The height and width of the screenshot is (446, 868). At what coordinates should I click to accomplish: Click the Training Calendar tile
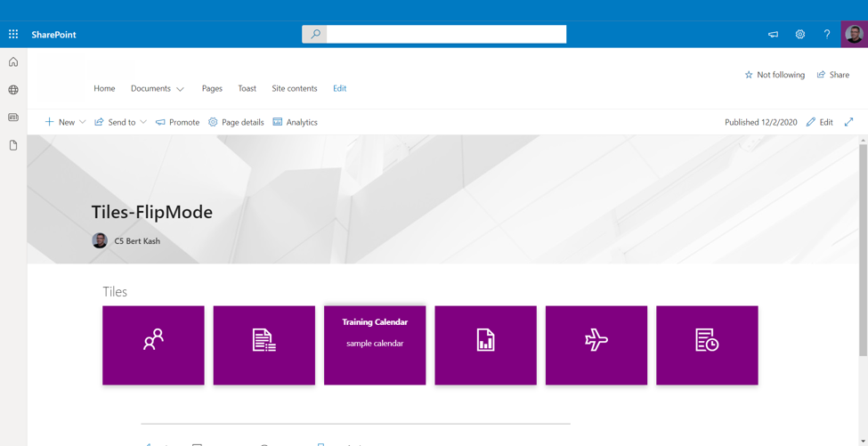coord(375,345)
